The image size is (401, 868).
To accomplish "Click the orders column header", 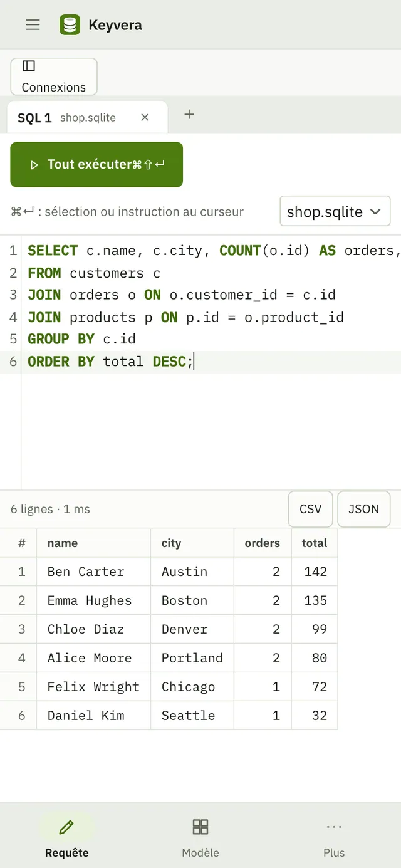I will (263, 543).
